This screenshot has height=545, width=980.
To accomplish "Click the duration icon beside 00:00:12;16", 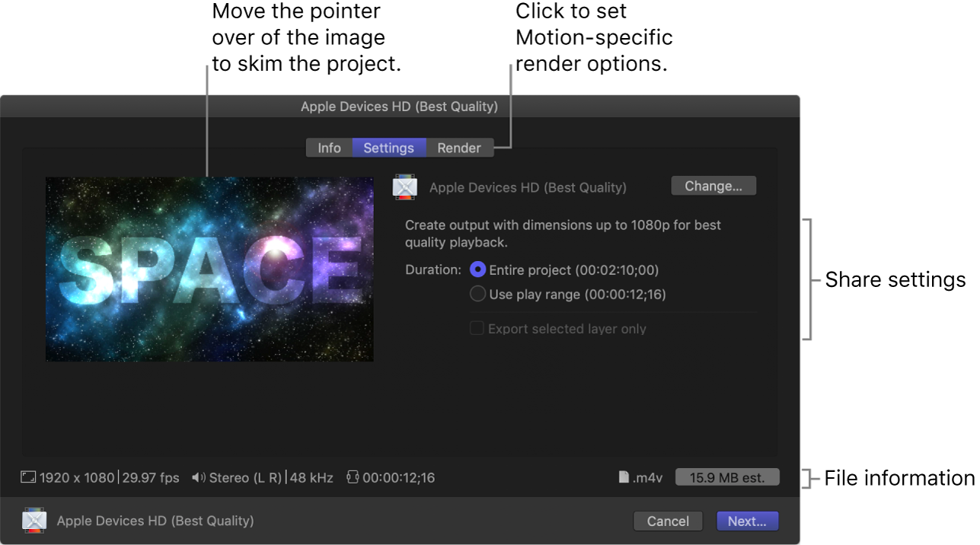I will tap(353, 477).
